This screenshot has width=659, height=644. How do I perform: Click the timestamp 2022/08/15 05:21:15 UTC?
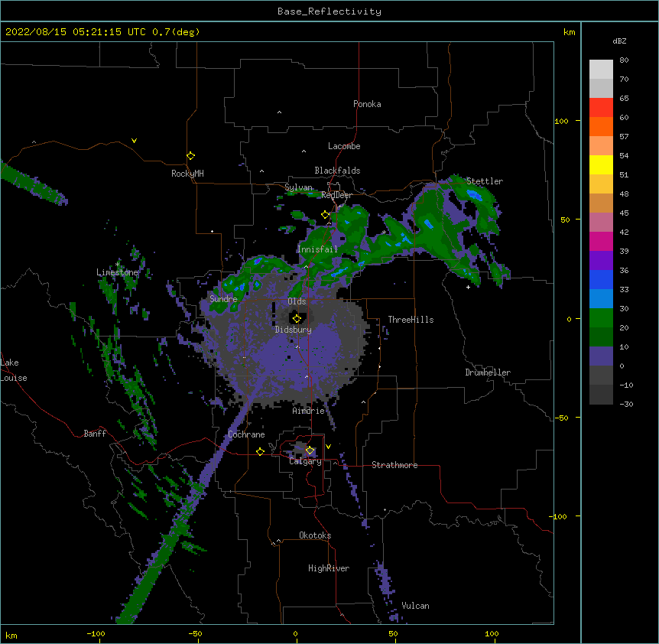75,32
